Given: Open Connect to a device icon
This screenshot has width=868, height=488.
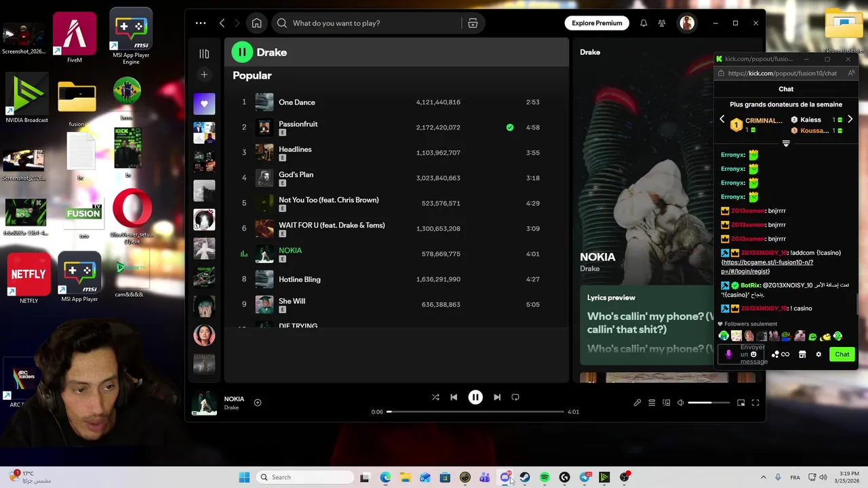Looking at the screenshot, I should click(667, 403).
